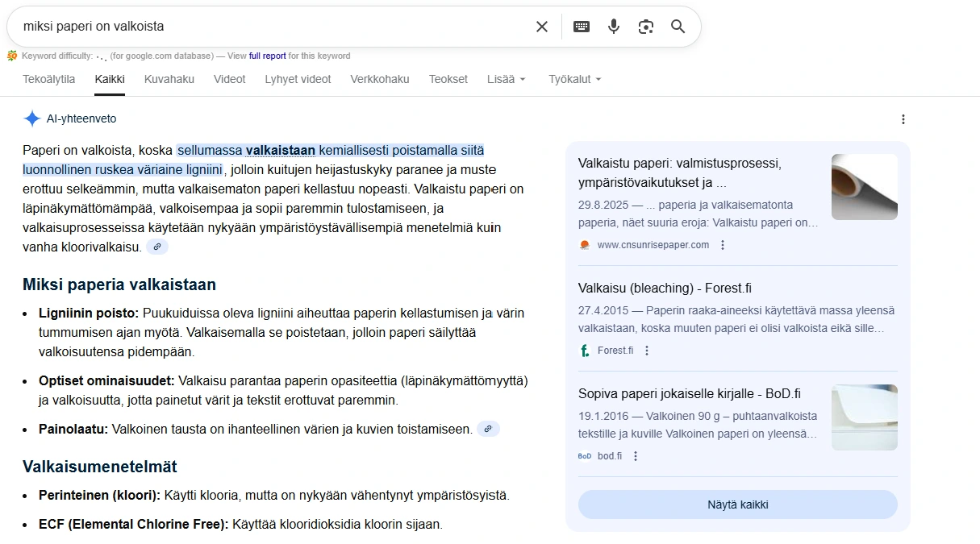Screen dimensions: 980x544
Task: Open the AI overview three-dot menu
Action: tap(903, 118)
